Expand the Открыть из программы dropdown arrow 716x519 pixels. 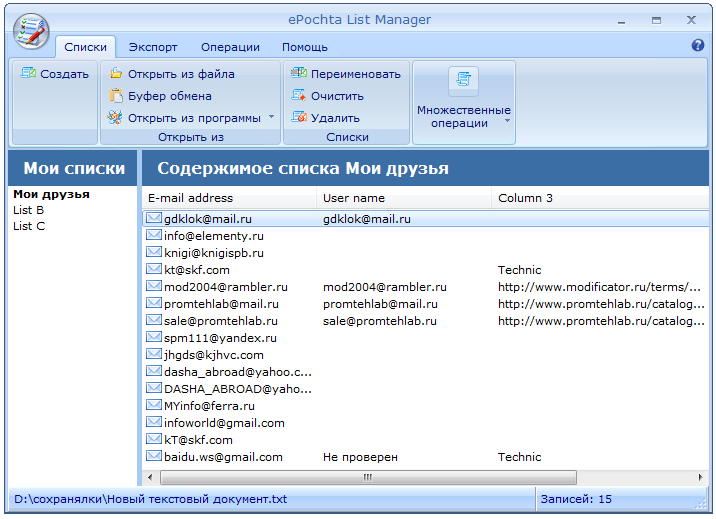click(x=271, y=117)
